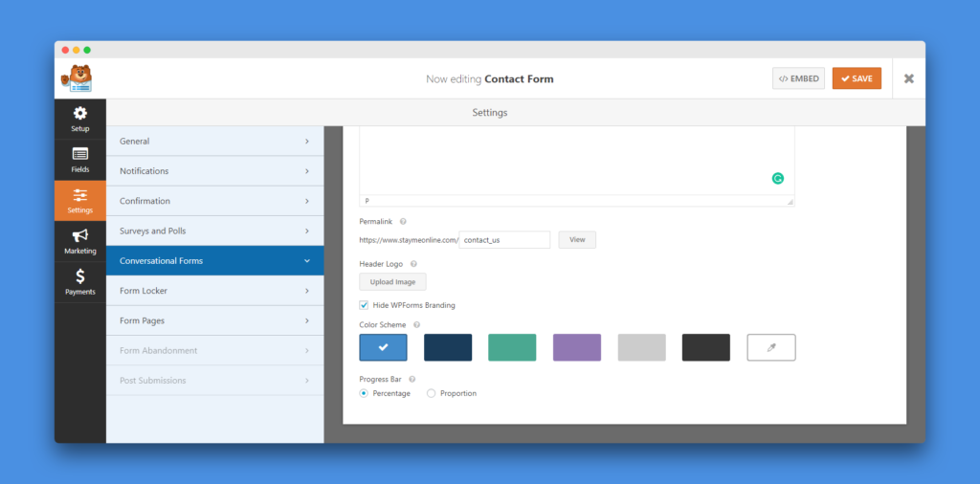Choose the purple color scheme swatch
This screenshot has width=980, height=484.
coord(577,347)
